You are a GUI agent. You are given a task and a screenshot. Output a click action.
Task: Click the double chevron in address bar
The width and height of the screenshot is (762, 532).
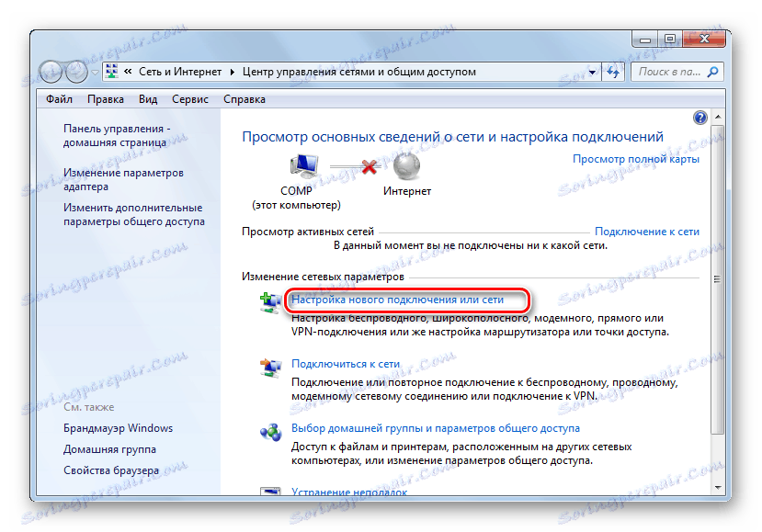(128, 72)
